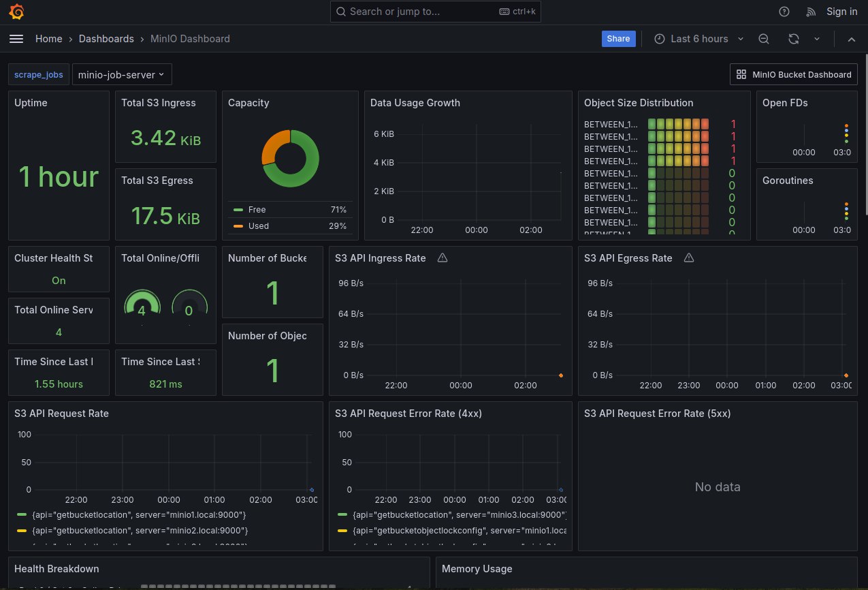
Task: Open the refresh interval dropdown arrow
Action: tap(817, 39)
